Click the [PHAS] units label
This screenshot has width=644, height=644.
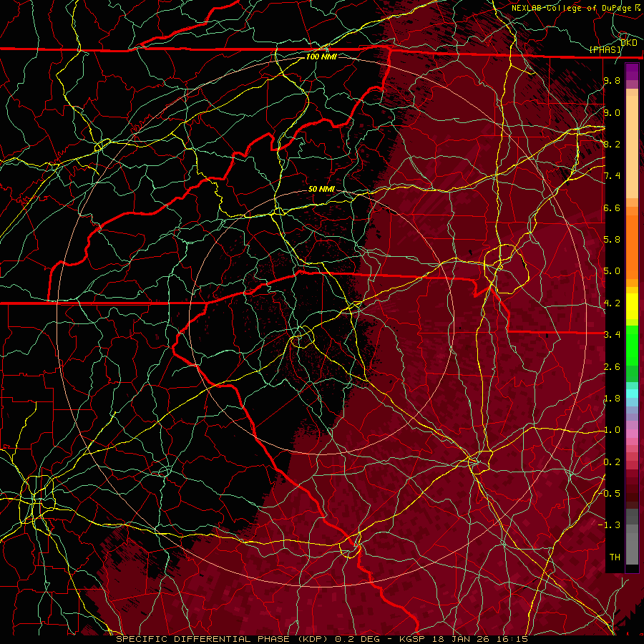[x=605, y=49]
